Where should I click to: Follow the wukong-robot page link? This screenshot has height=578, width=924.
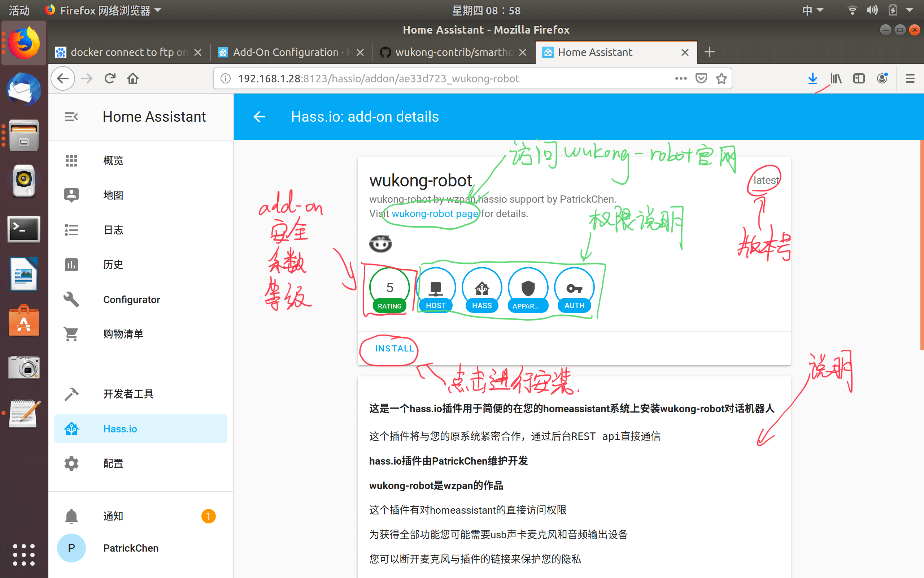(435, 214)
